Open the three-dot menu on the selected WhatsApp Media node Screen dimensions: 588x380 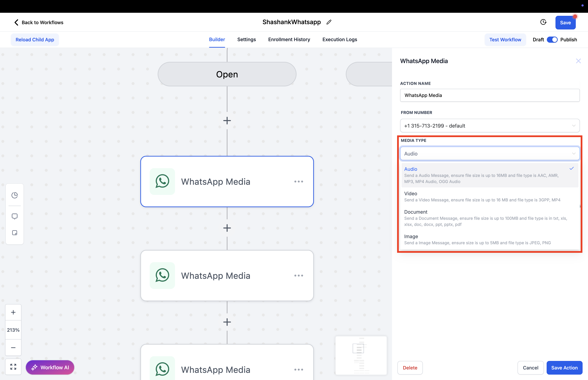pyautogui.click(x=299, y=182)
